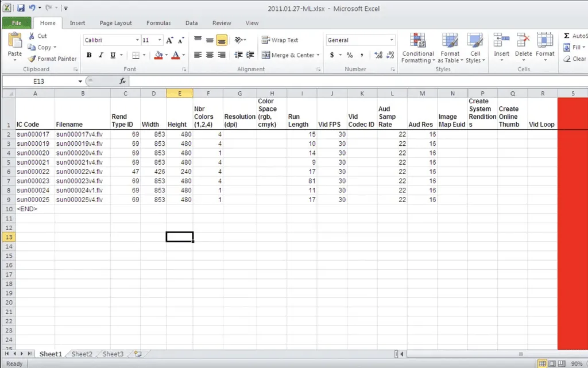588x368 pixels.
Task: Toggle Bold formatting
Action: [89, 55]
